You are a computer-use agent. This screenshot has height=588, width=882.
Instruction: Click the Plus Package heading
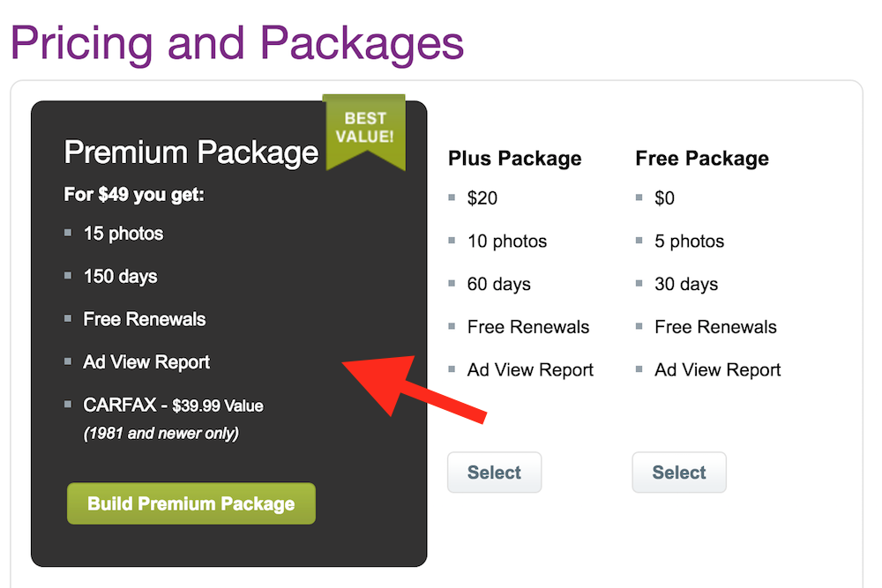coord(515,159)
